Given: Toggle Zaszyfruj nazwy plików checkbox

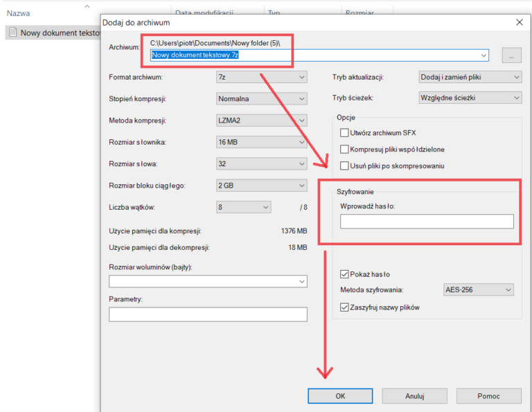Looking at the screenshot, I should tap(345, 307).
